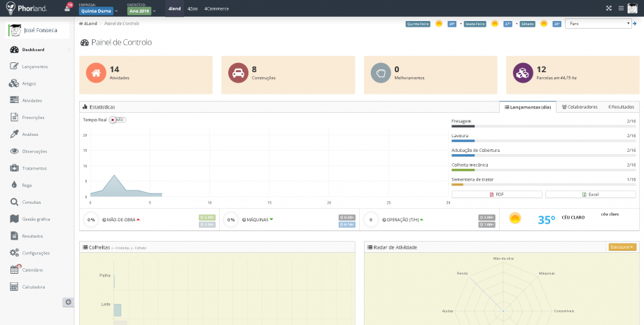This screenshot has height=325, width=644.
Task: Click the user avatar in top-right corner
Action: pos(633,8)
